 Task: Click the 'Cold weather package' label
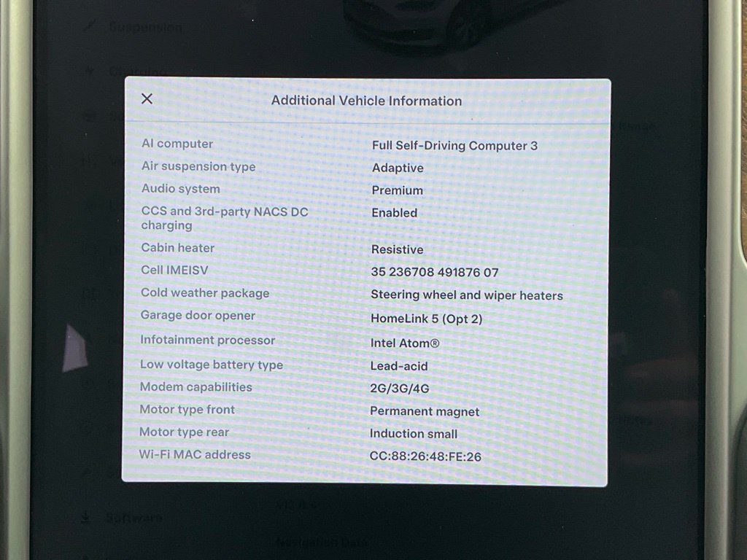pos(205,293)
